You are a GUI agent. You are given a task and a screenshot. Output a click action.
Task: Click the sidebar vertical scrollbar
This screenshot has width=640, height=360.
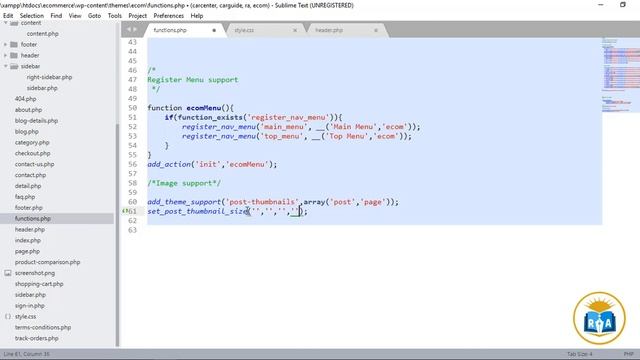[x=118, y=235]
